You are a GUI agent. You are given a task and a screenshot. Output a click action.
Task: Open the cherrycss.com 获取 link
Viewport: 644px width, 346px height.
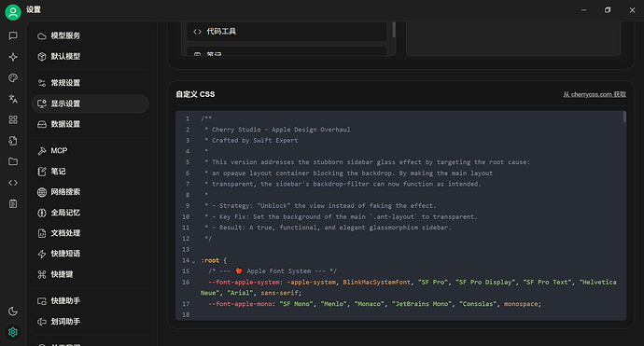(595, 94)
